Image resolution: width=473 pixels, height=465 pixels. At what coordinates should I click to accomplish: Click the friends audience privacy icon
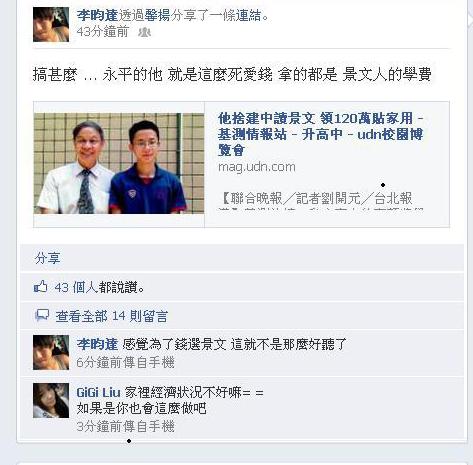pos(145,32)
